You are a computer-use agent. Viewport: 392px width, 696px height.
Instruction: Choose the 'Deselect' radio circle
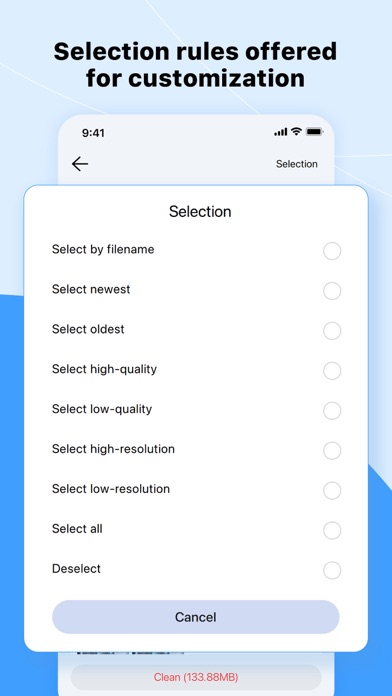[332, 570]
